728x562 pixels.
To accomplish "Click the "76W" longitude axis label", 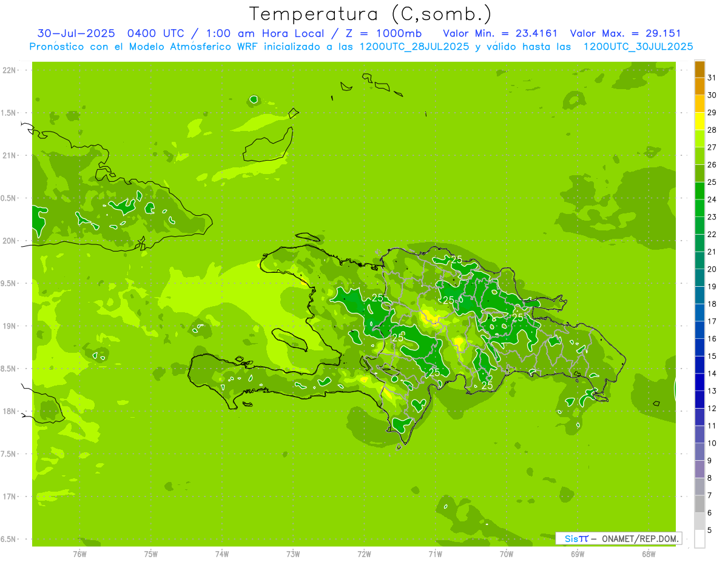I will (79, 554).
